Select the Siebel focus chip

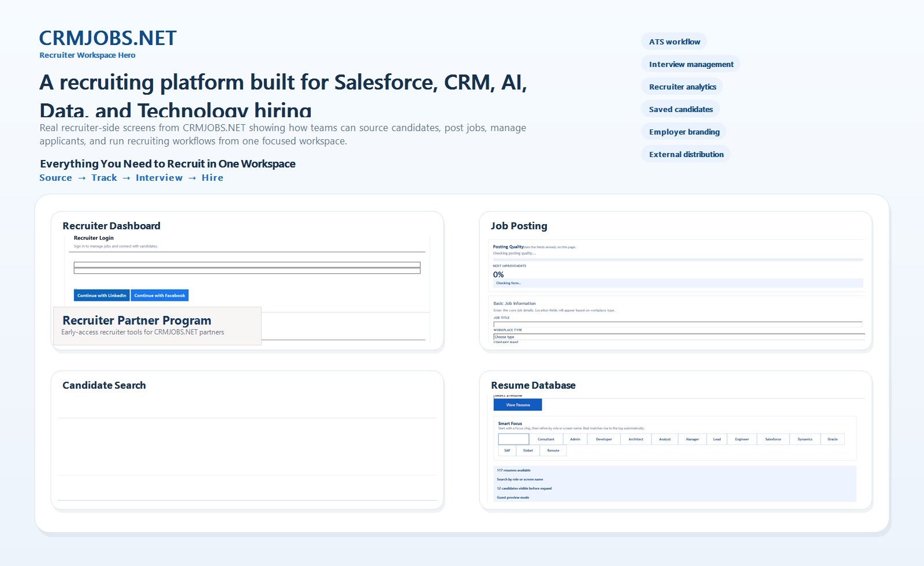click(x=528, y=450)
